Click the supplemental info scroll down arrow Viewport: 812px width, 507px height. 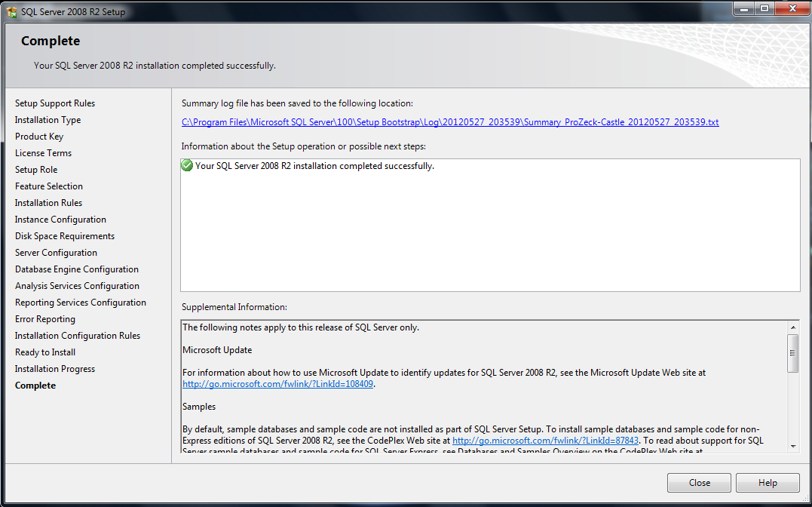coord(793,446)
